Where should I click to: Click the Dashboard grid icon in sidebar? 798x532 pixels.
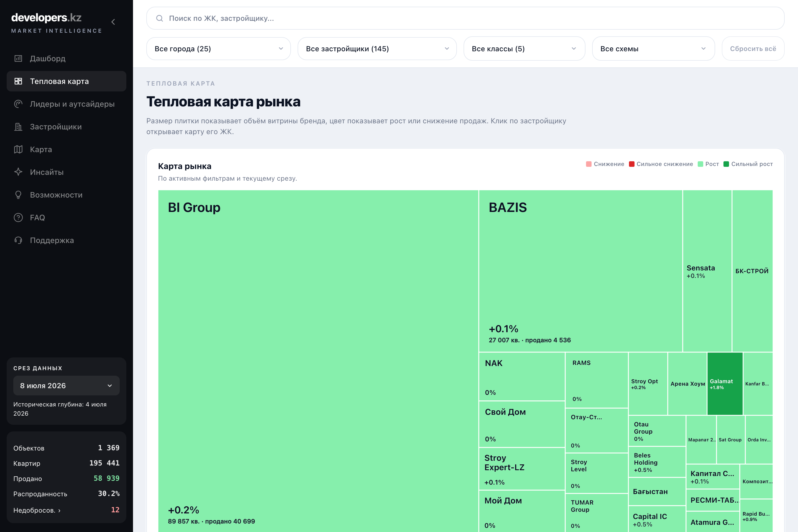(18, 58)
